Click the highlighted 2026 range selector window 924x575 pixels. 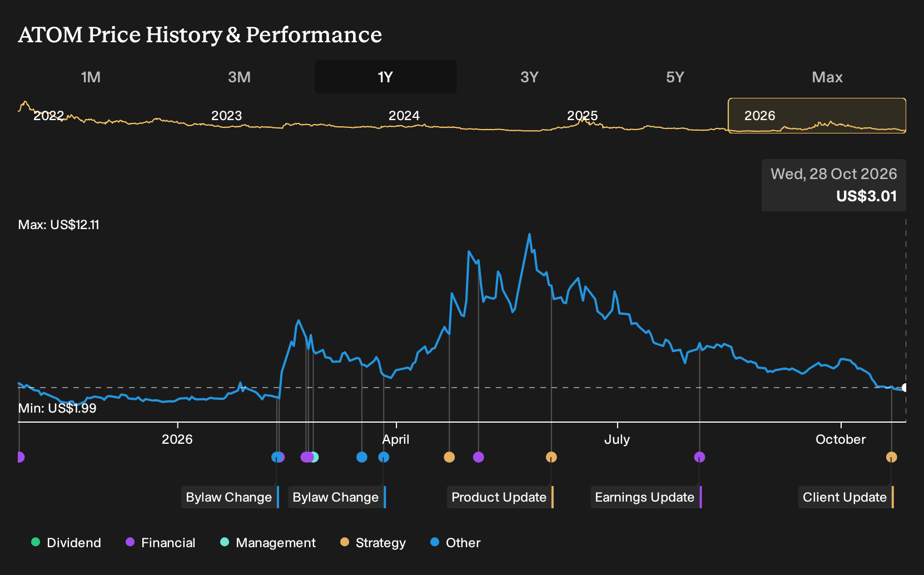point(817,116)
